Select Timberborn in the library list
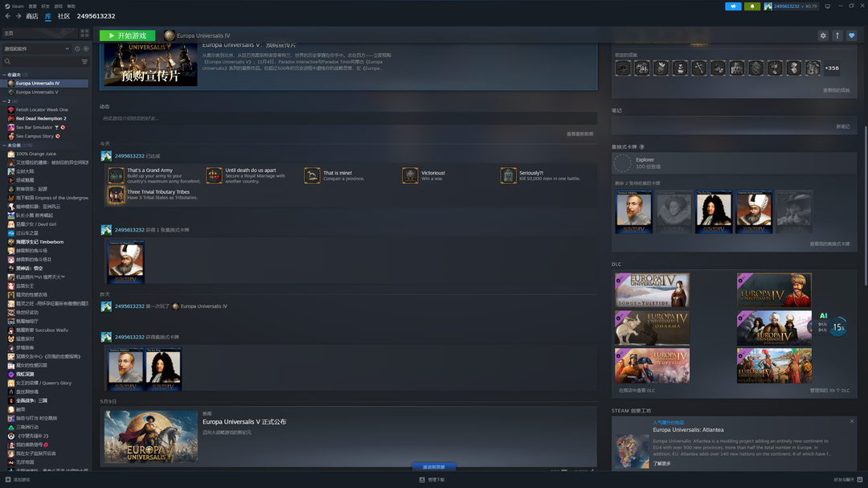 [x=45, y=242]
